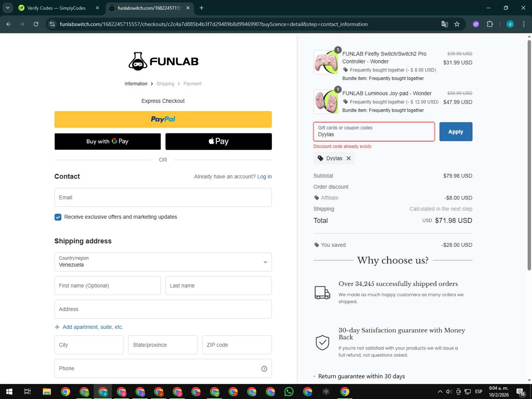Reload the current page
The height and width of the screenshot is (399, 532).
[x=36, y=24]
